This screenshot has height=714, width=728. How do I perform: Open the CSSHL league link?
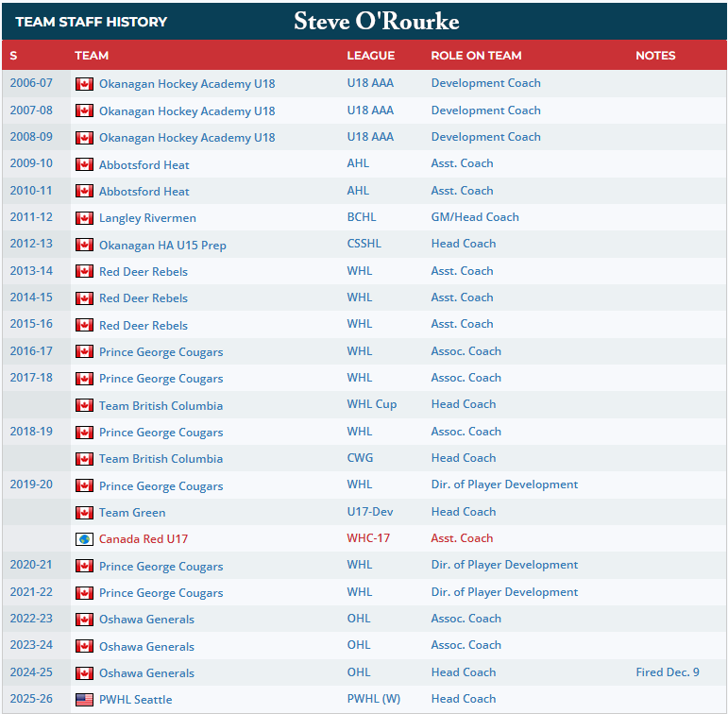(x=364, y=244)
